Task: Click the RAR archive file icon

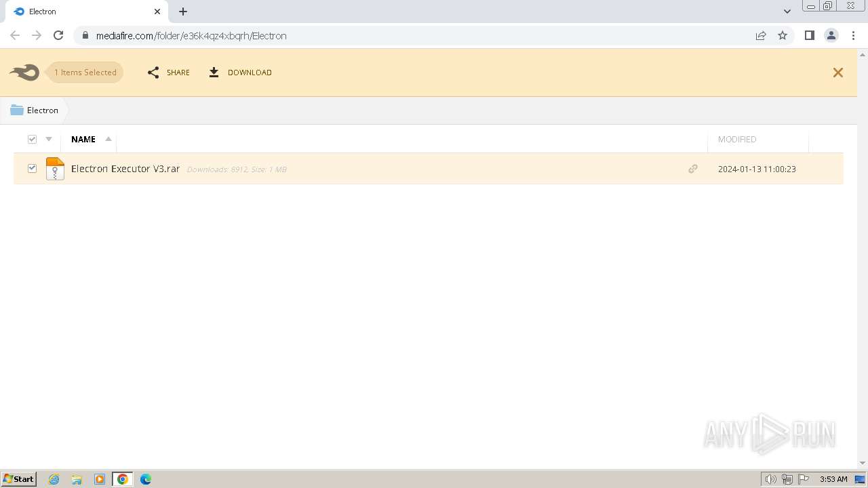Action: tap(55, 169)
